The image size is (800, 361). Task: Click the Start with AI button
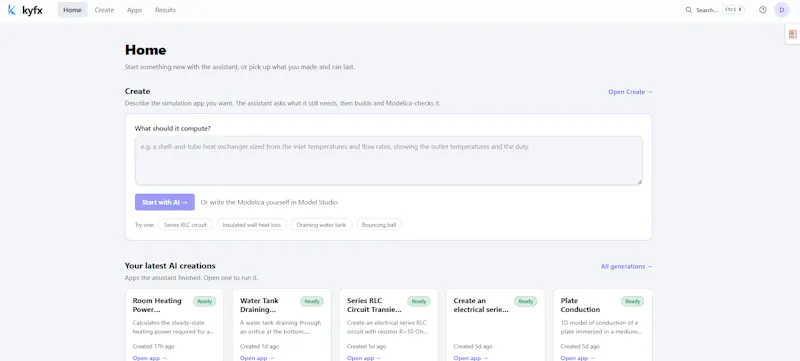tap(165, 202)
